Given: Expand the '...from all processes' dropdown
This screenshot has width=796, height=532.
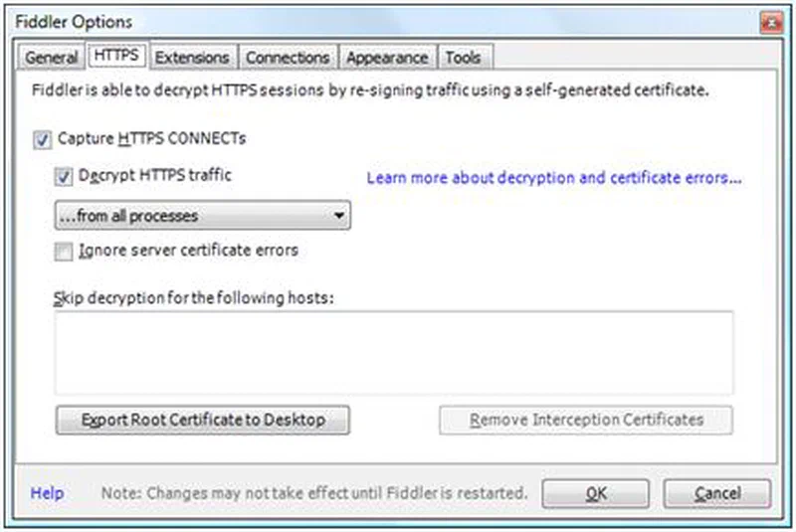Looking at the screenshot, I should [x=203, y=216].
